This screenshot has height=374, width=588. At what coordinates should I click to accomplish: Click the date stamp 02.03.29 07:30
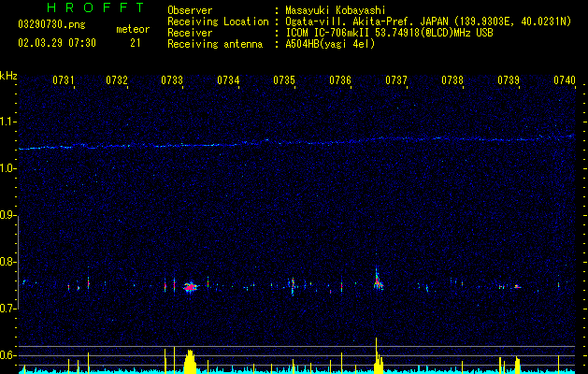point(57,43)
